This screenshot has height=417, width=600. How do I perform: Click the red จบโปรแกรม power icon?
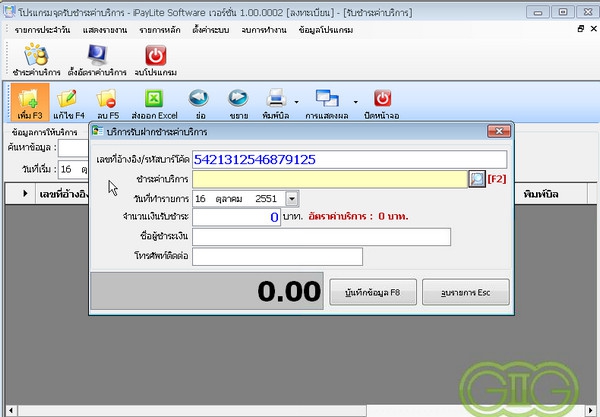coord(155,55)
